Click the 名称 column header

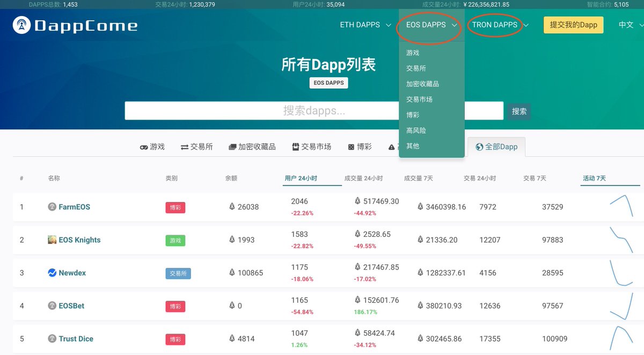(x=54, y=178)
